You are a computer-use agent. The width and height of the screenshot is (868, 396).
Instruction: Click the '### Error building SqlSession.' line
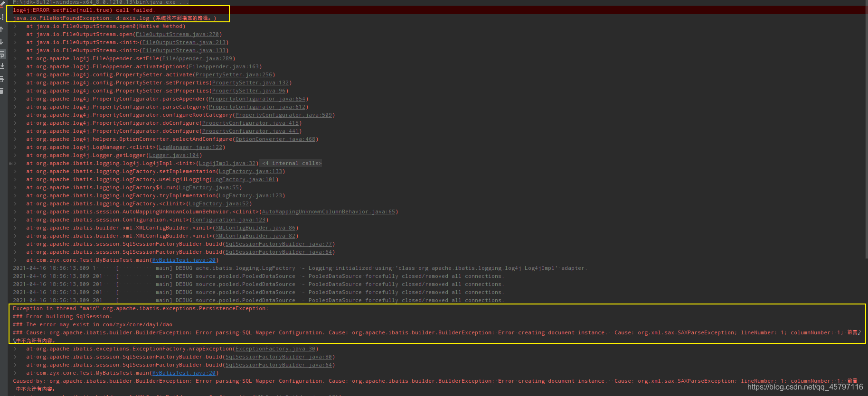click(x=63, y=317)
